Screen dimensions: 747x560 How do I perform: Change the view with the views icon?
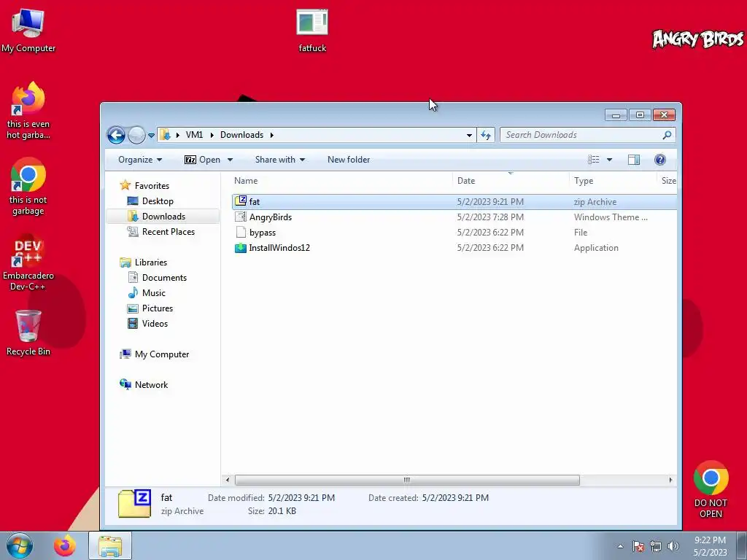coord(594,160)
